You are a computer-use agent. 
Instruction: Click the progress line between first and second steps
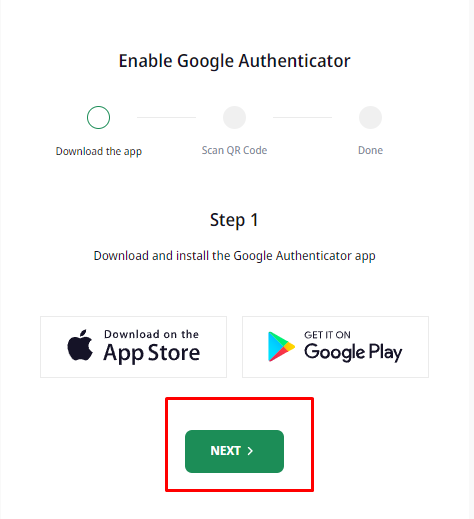tap(166, 117)
